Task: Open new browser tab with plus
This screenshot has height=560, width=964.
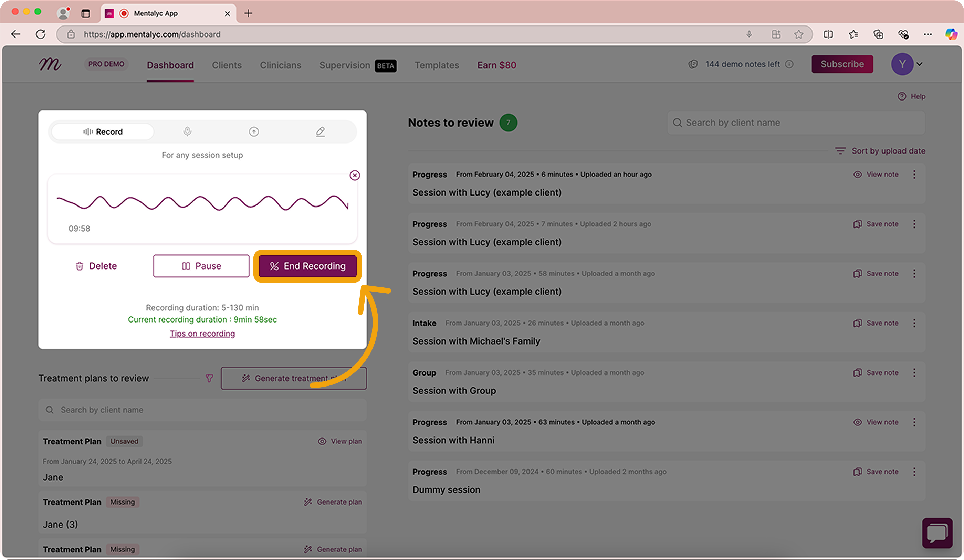Action: [248, 13]
